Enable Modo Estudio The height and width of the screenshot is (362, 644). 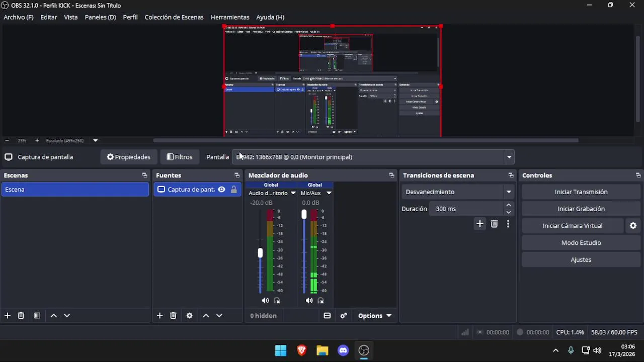(581, 243)
